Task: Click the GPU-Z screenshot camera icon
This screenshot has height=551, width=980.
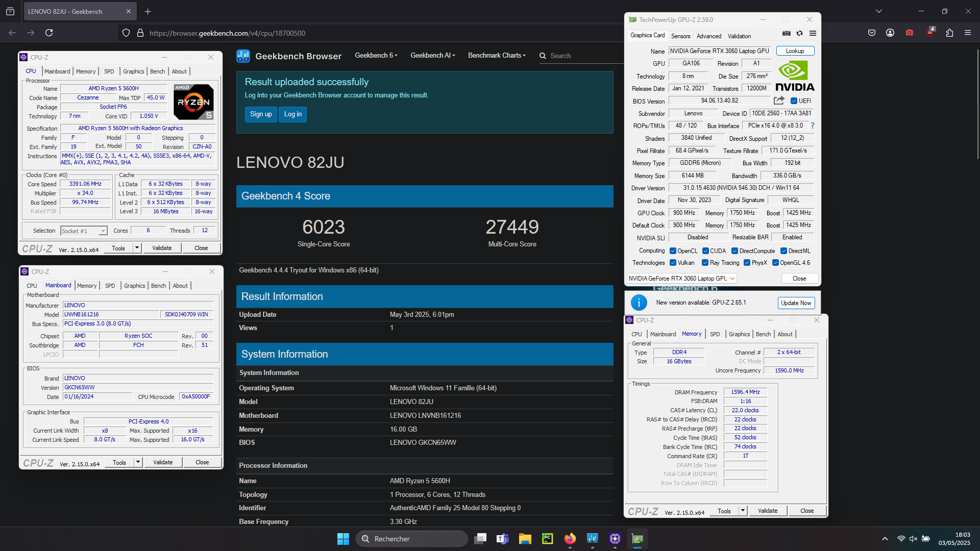Action: tap(787, 33)
